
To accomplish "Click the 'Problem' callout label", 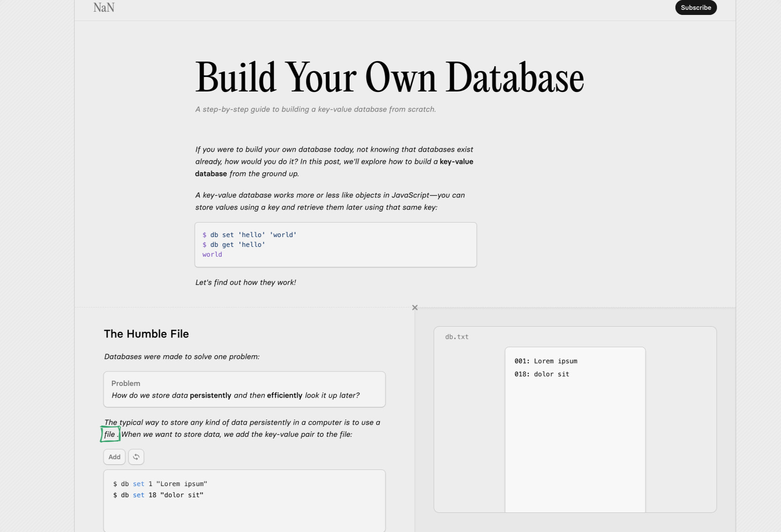I will pyautogui.click(x=126, y=383).
